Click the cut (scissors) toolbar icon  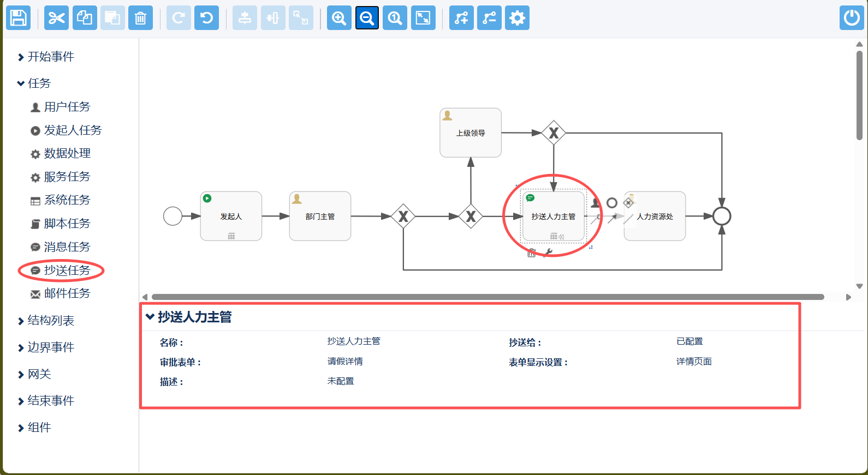pos(56,18)
